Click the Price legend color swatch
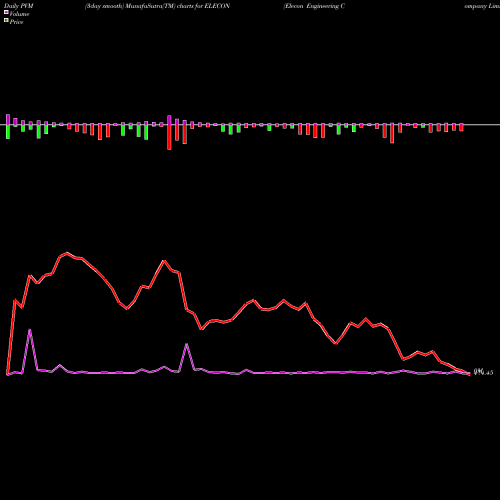The width and height of the screenshot is (500, 500). [6, 21]
